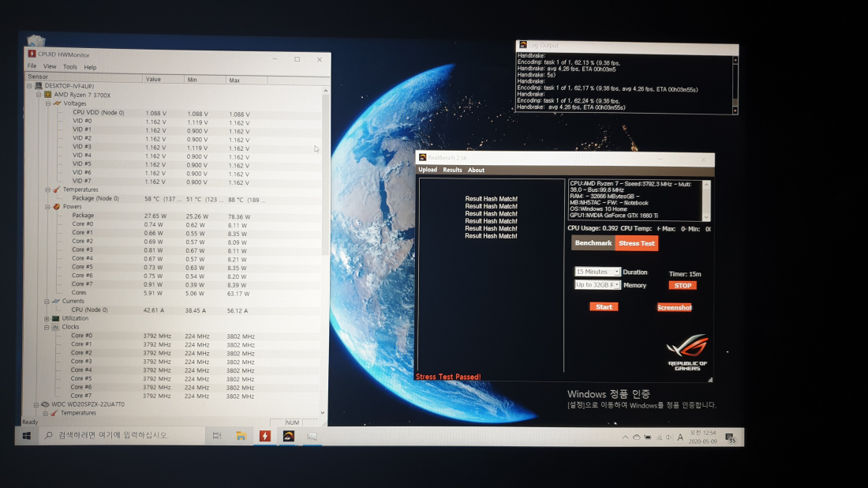Show hidden system tray icons

[x=625, y=437]
